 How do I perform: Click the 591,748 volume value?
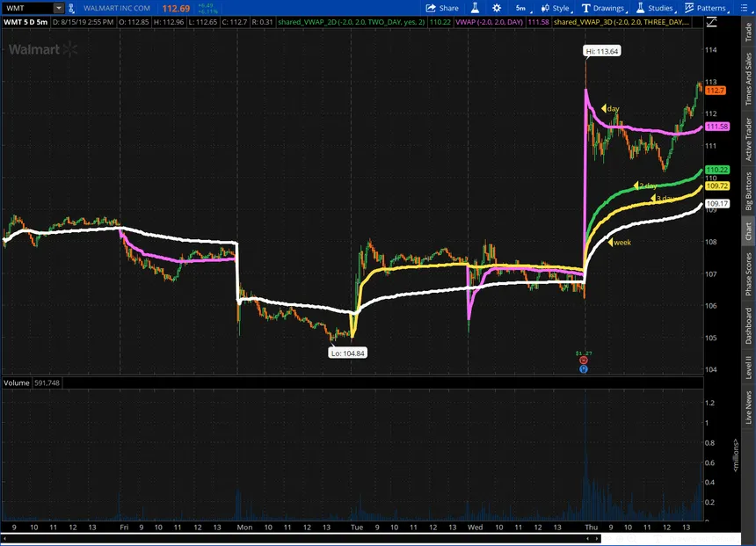47,382
